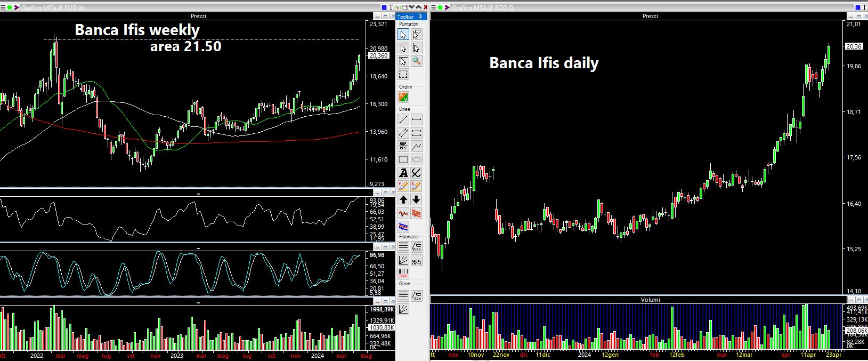868x361 pixels.
Task: Select the Fibonacci fan tool
Action: [403, 260]
